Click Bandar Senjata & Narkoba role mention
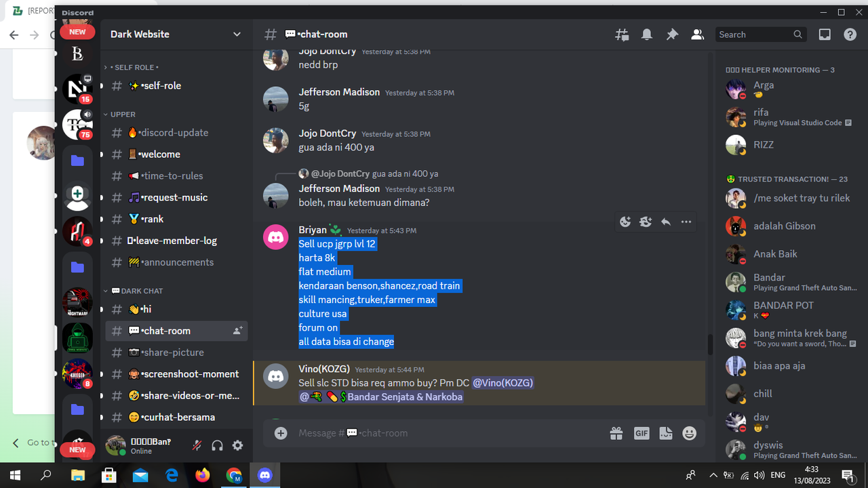This screenshot has height=488, width=868. click(x=380, y=396)
